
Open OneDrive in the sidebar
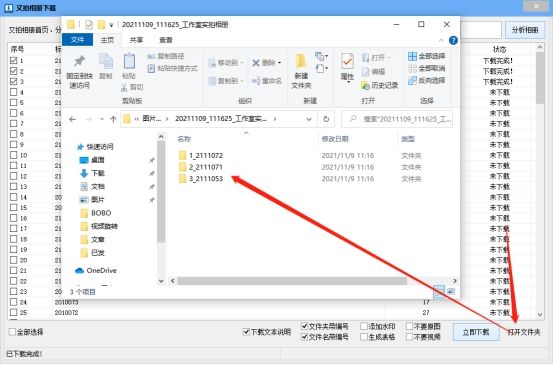point(96,270)
